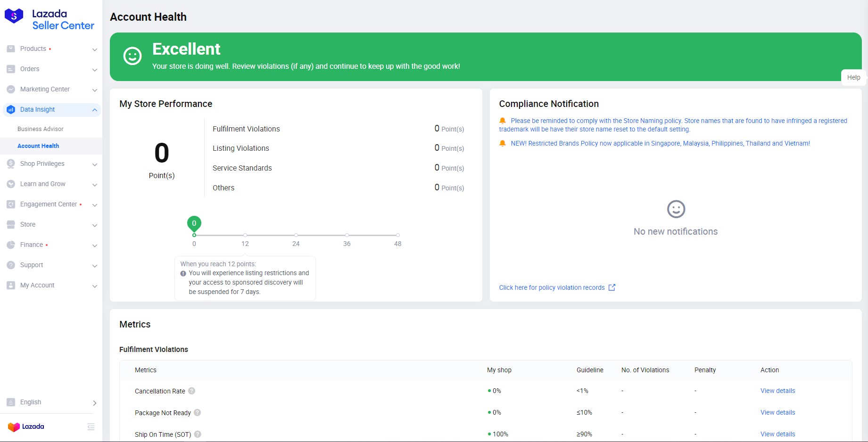Click the Ship On Time help icon
Screen dimensions: 868x442
pos(198,434)
